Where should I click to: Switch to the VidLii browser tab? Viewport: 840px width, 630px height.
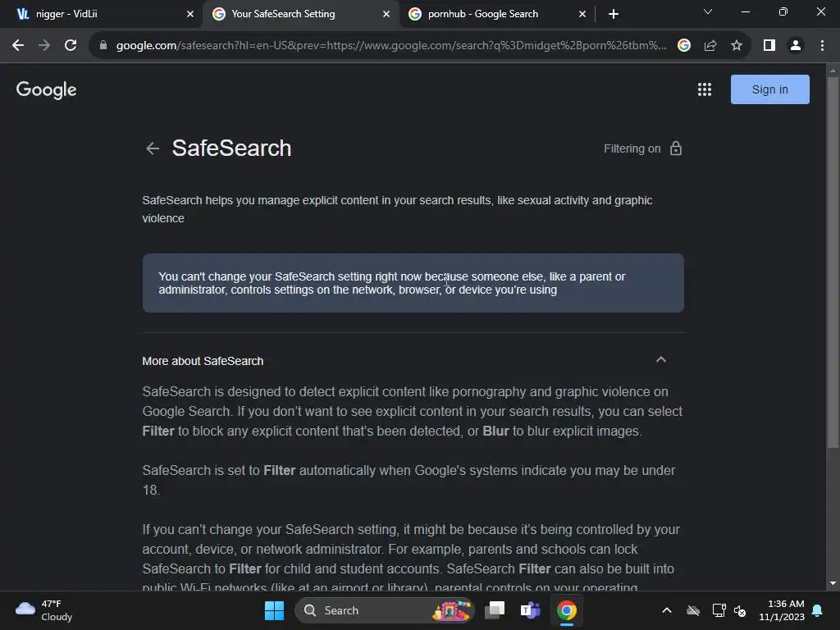tap(102, 14)
